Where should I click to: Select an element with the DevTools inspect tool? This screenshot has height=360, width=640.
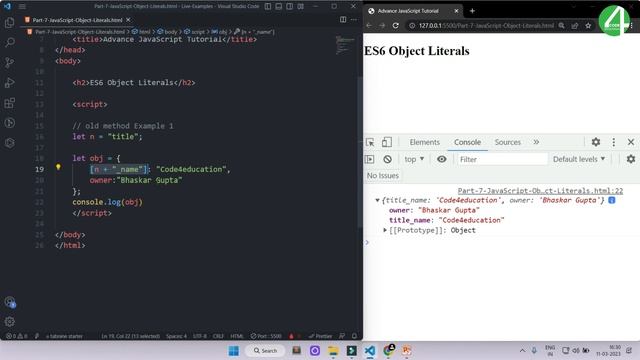(370, 142)
